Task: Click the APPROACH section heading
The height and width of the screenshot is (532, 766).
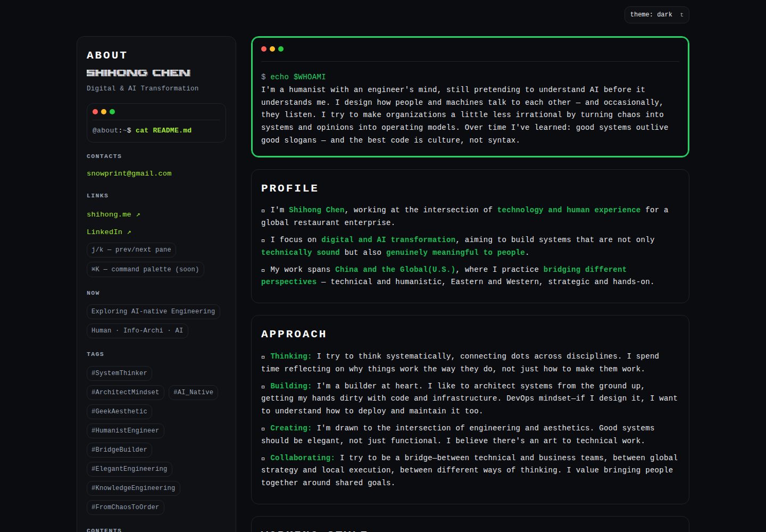Action: coord(294,334)
